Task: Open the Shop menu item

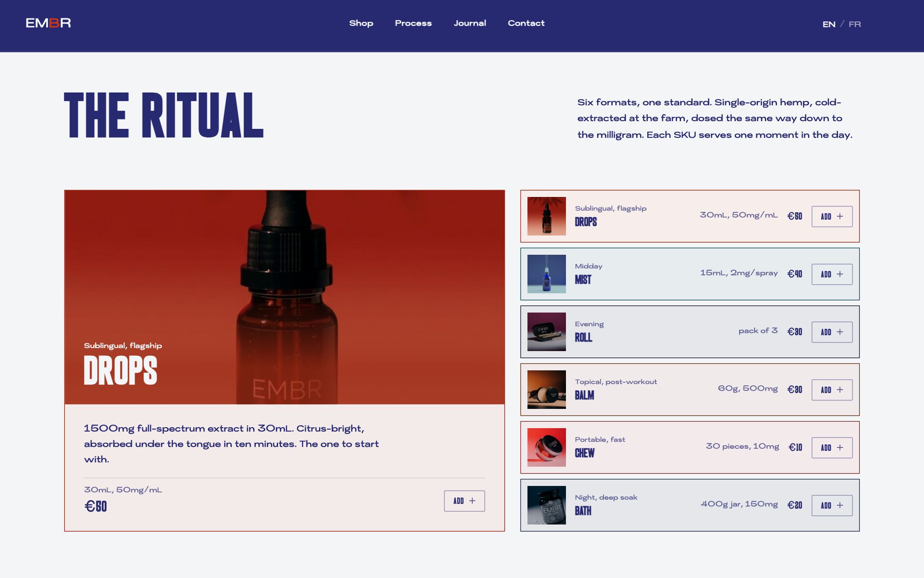Action: pyautogui.click(x=361, y=23)
